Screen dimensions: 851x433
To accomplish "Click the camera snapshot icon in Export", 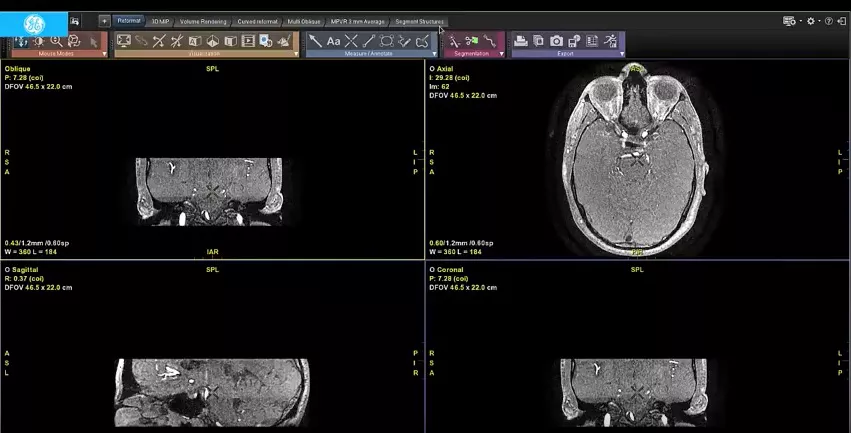I will pos(556,41).
